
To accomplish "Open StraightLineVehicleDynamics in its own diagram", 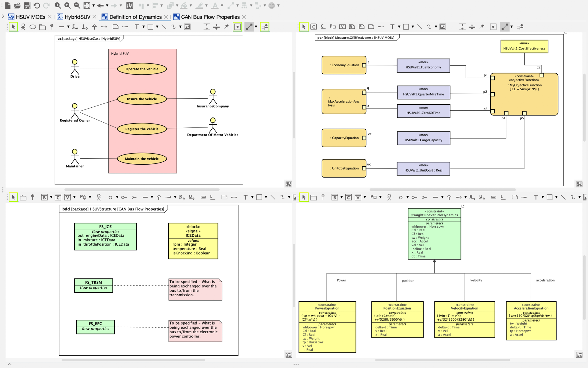I will click(463, 206).
